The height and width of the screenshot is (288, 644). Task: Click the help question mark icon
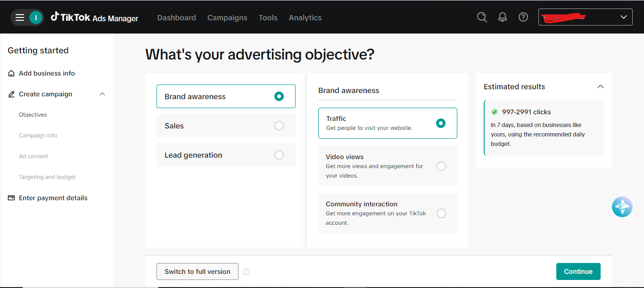523,17
